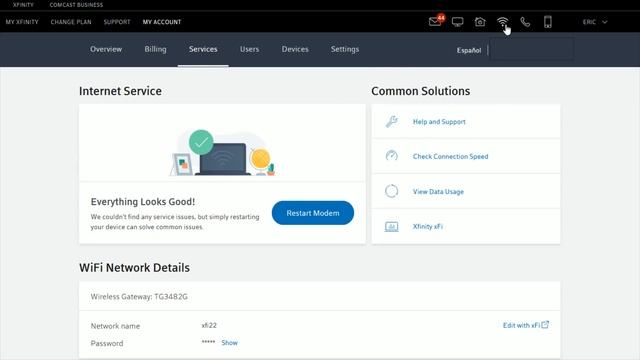This screenshot has width=640, height=360.
Task: Open the View Data Usage link
Action: pyautogui.click(x=438, y=191)
